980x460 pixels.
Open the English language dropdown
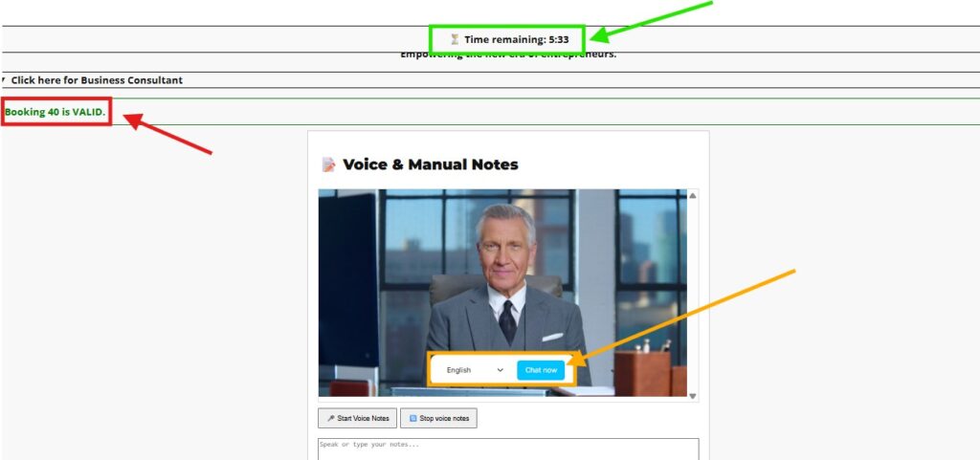coord(474,370)
